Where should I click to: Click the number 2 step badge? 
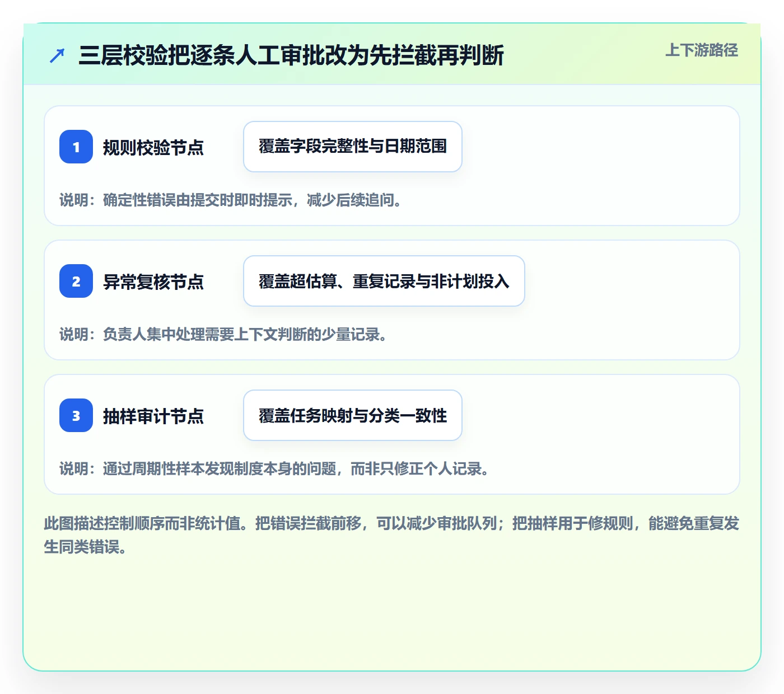[76, 281]
